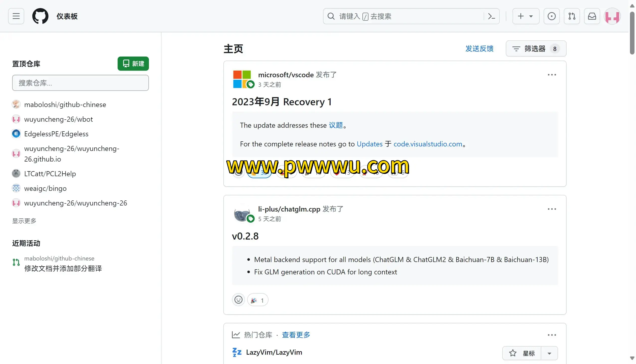
Task: Open kebab menu on 热门仓库 section
Action: tap(552, 335)
